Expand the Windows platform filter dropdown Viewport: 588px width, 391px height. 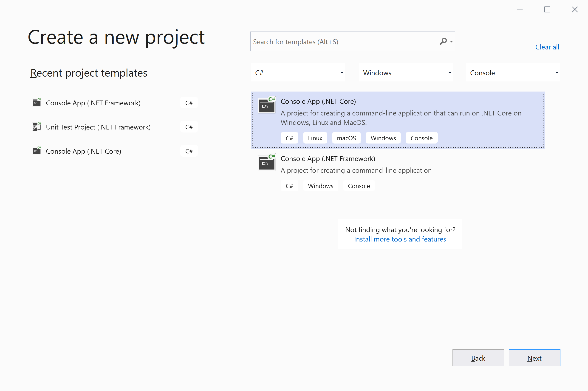[x=406, y=72]
